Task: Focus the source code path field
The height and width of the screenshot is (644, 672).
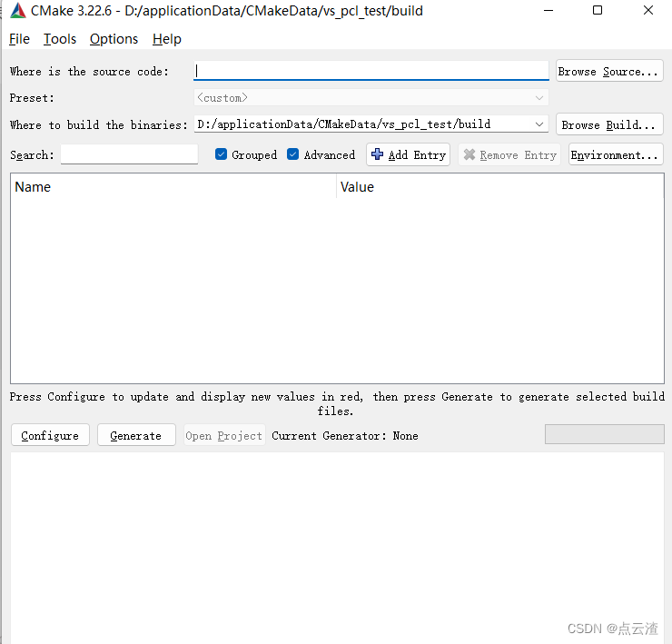Action: [371, 71]
